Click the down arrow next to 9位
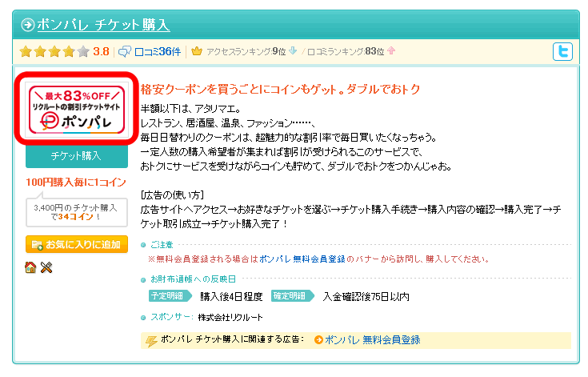Viewport: 588px width, 377px height. click(293, 50)
